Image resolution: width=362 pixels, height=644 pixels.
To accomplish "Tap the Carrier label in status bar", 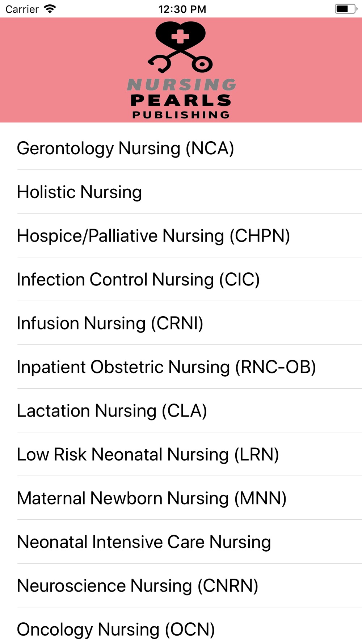I will coord(22,9).
